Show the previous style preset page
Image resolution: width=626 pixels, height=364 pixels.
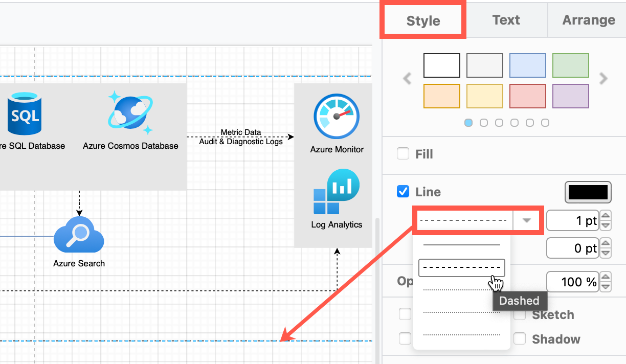click(407, 79)
